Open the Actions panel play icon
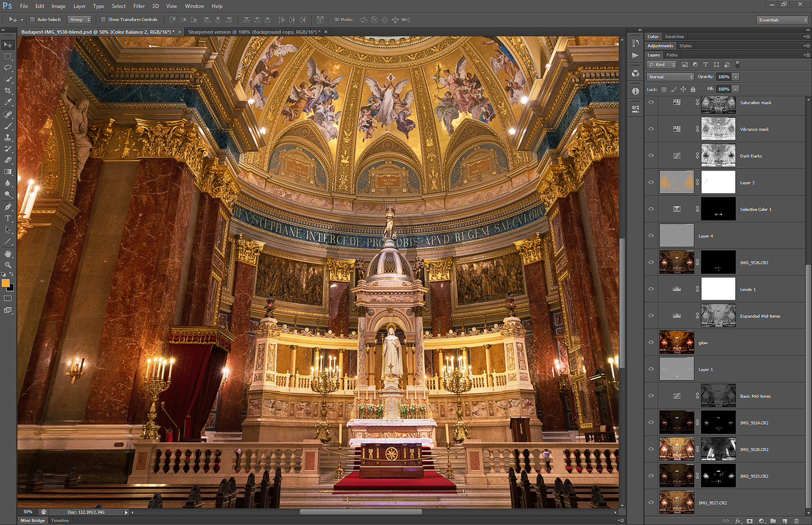 tap(635, 55)
